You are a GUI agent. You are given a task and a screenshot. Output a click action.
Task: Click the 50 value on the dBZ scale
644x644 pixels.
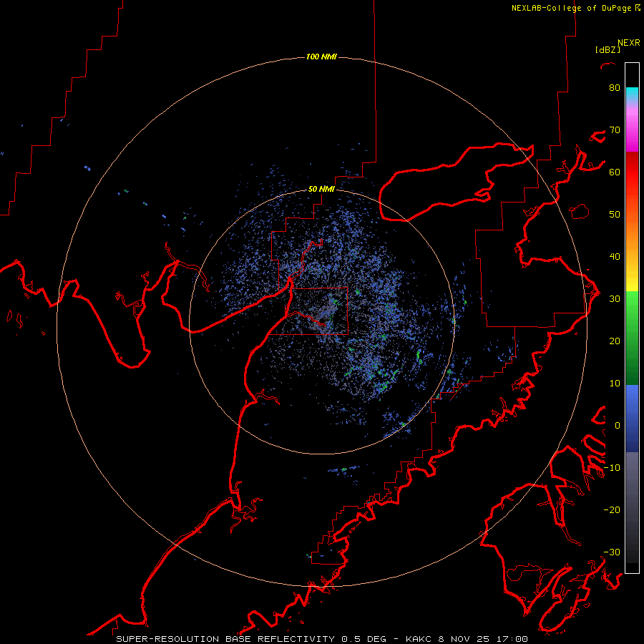tap(615, 215)
